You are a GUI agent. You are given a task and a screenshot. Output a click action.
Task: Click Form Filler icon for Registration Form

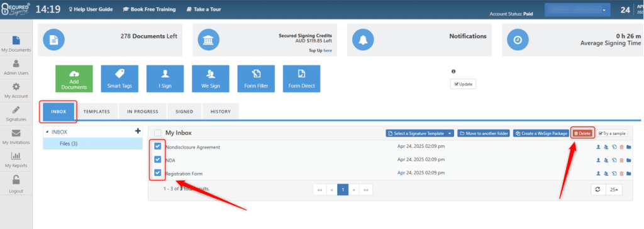coord(614,174)
